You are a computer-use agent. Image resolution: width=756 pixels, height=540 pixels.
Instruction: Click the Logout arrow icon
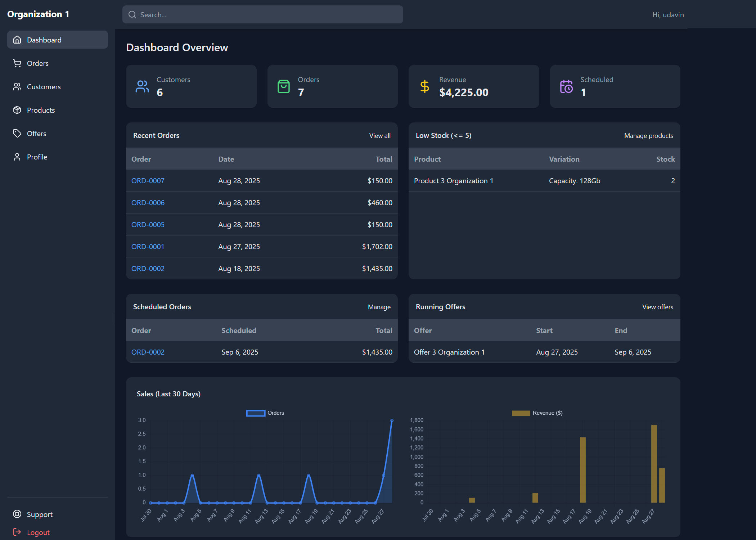(17, 532)
